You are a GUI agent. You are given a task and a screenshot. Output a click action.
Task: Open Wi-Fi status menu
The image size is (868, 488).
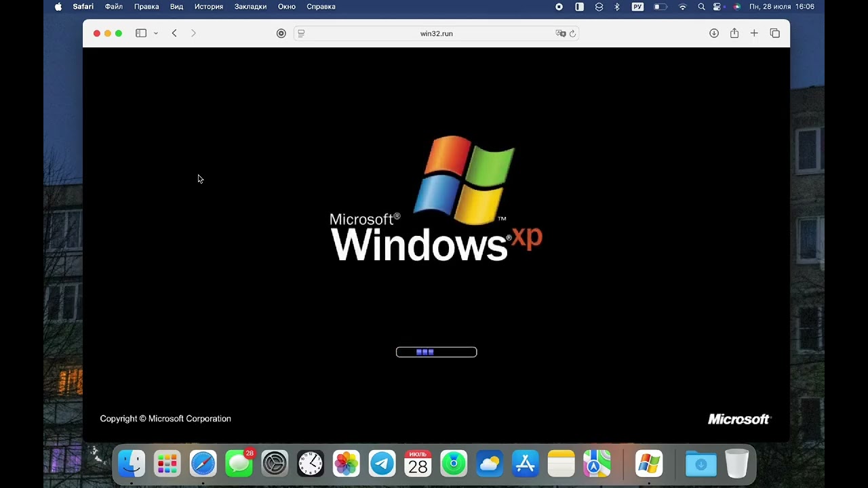[683, 7]
